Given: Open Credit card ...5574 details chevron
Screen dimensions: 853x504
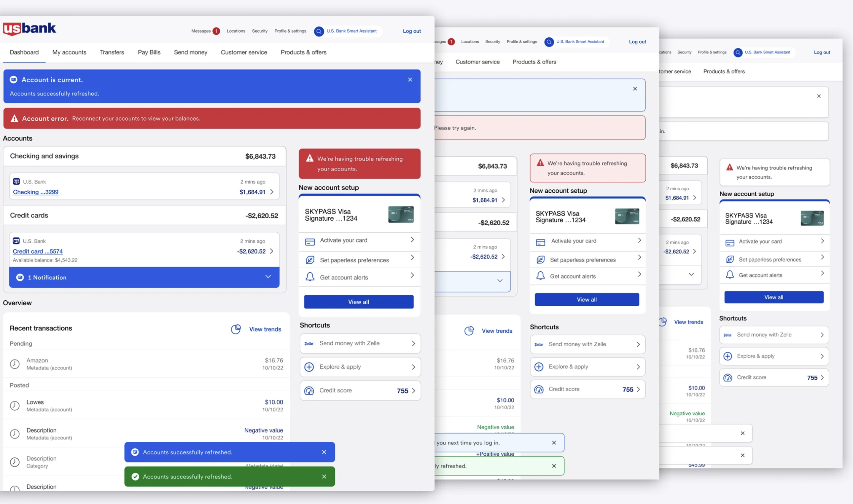Looking at the screenshot, I should [x=272, y=251].
